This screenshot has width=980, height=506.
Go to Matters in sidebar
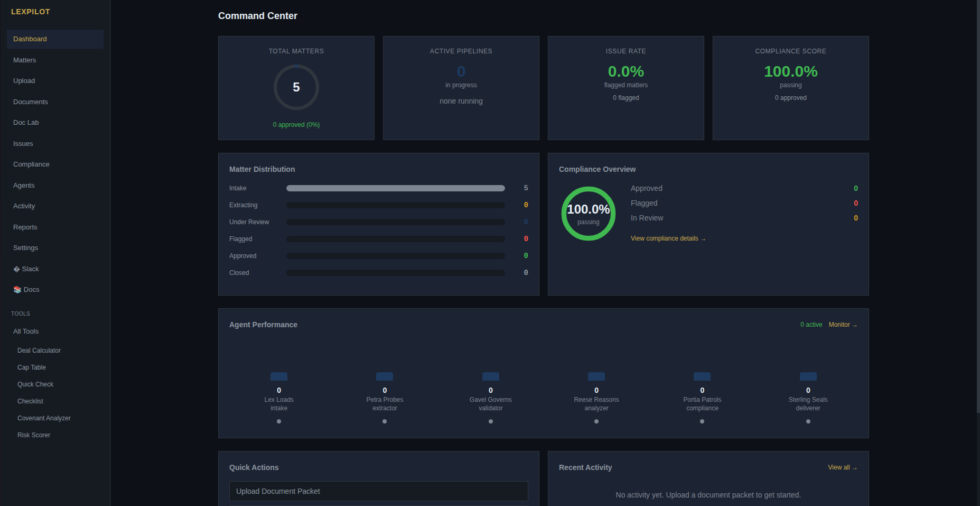point(55,60)
